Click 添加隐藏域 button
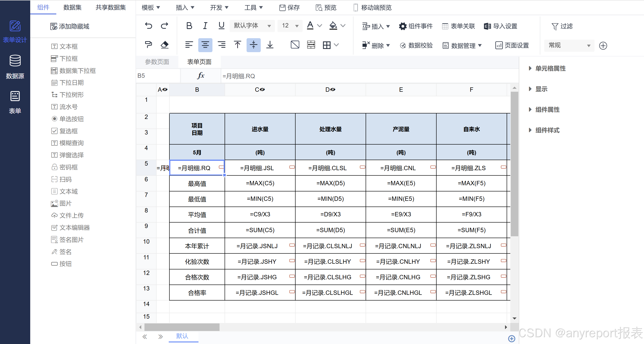The width and height of the screenshot is (644, 344). click(x=70, y=26)
